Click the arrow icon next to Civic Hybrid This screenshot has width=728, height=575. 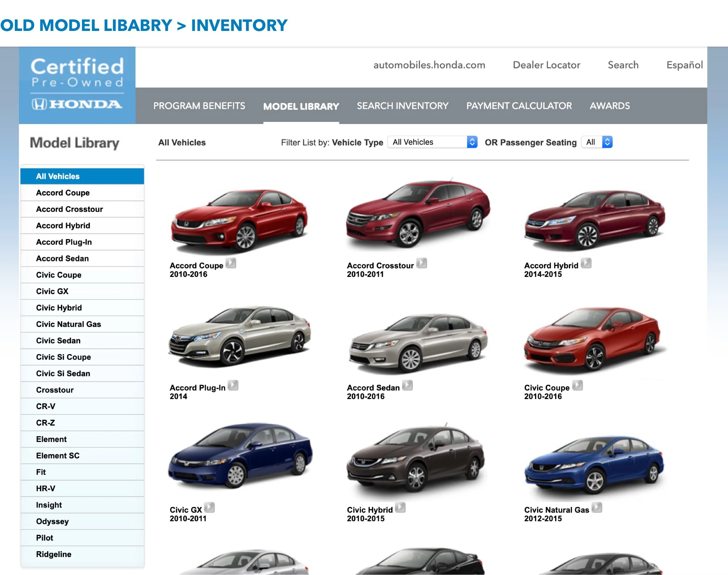[400, 508]
